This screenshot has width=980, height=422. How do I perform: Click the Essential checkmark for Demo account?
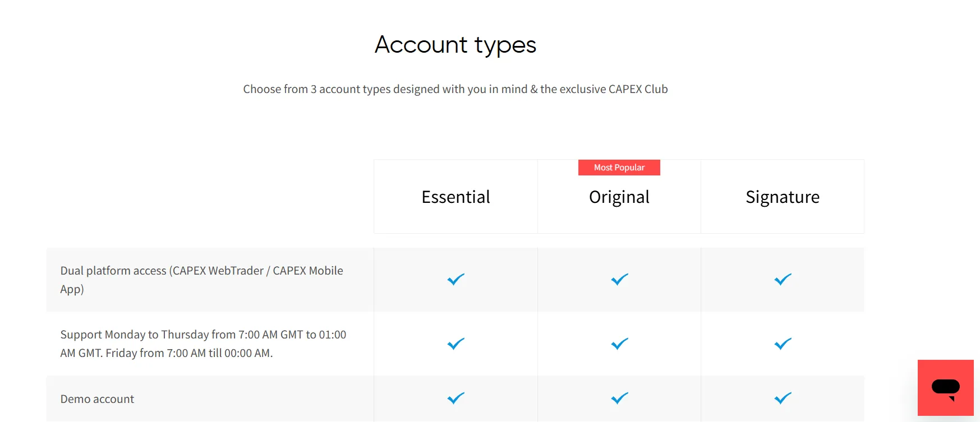click(x=456, y=398)
